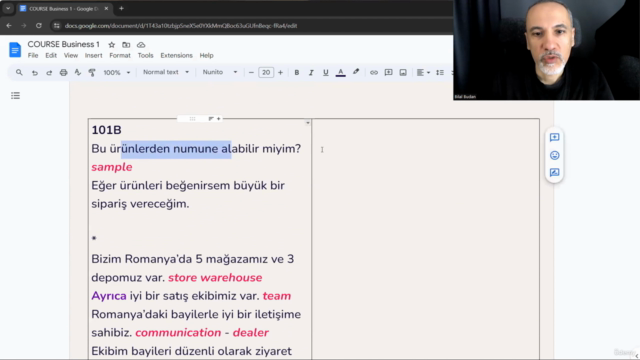Open the text color picker
Image resolution: width=640 pixels, height=360 pixels.
pos(340,73)
